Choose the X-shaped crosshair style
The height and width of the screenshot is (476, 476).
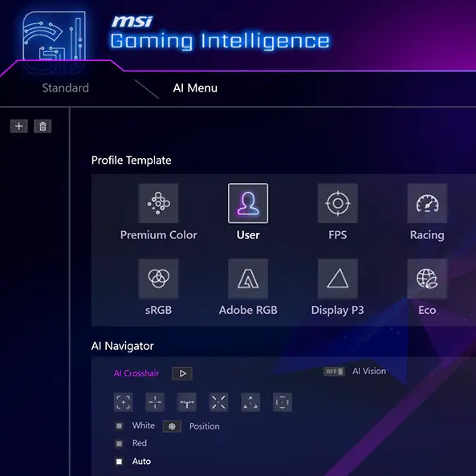pos(218,402)
